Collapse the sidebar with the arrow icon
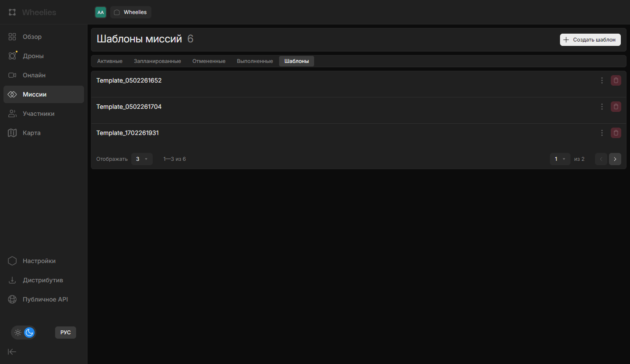The image size is (630, 364). pyautogui.click(x=12, y=352)
